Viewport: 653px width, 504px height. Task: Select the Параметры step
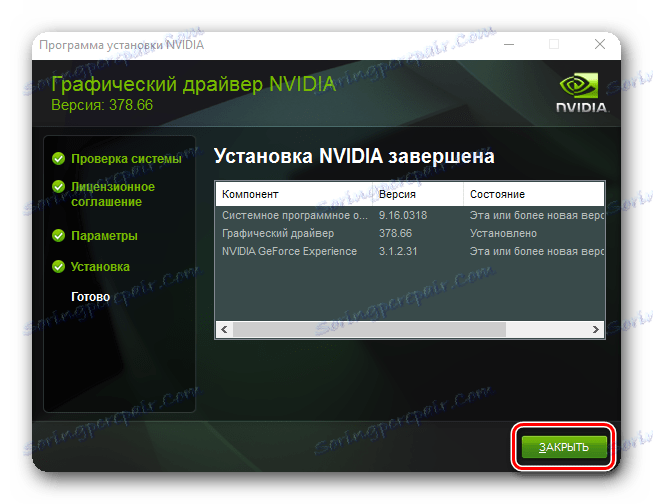(x=104, y=236)
